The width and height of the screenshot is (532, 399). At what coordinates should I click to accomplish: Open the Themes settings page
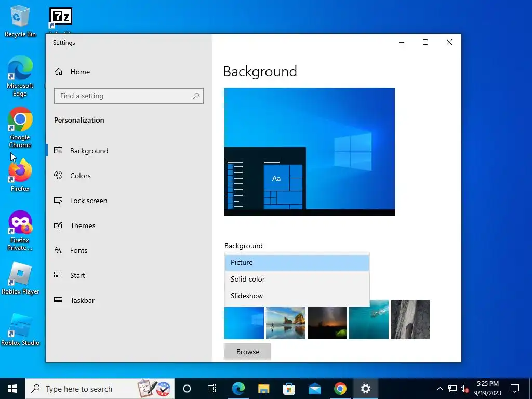pos(129,225)
